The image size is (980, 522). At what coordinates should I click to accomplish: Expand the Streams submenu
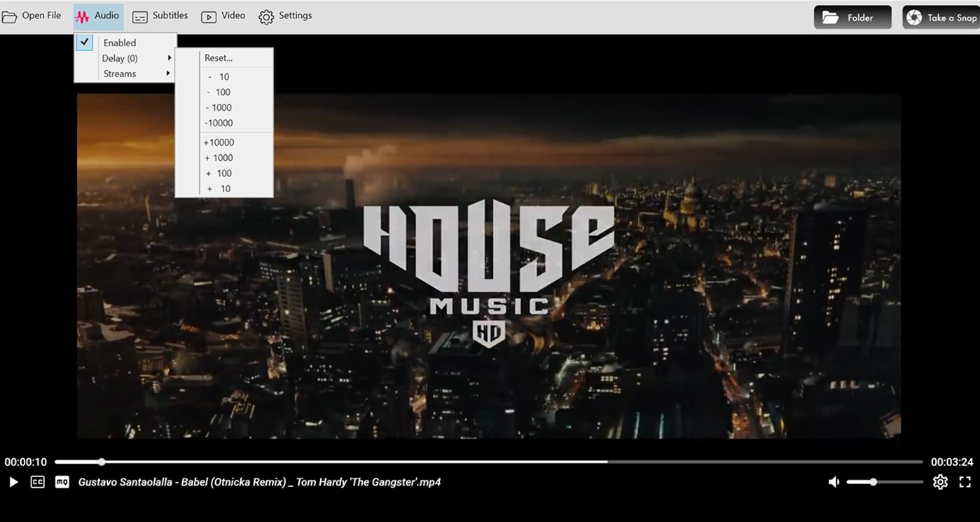click(x=119, y=73)
